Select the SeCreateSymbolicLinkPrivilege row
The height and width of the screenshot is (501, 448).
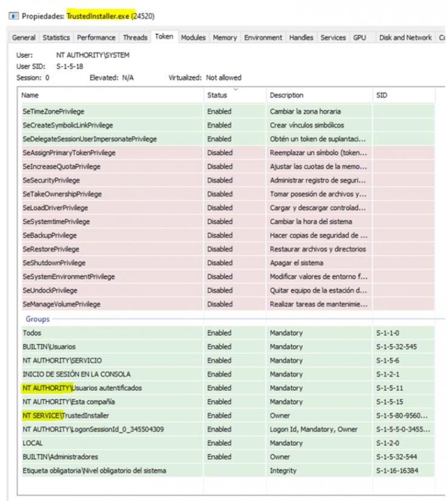(228, 125)
